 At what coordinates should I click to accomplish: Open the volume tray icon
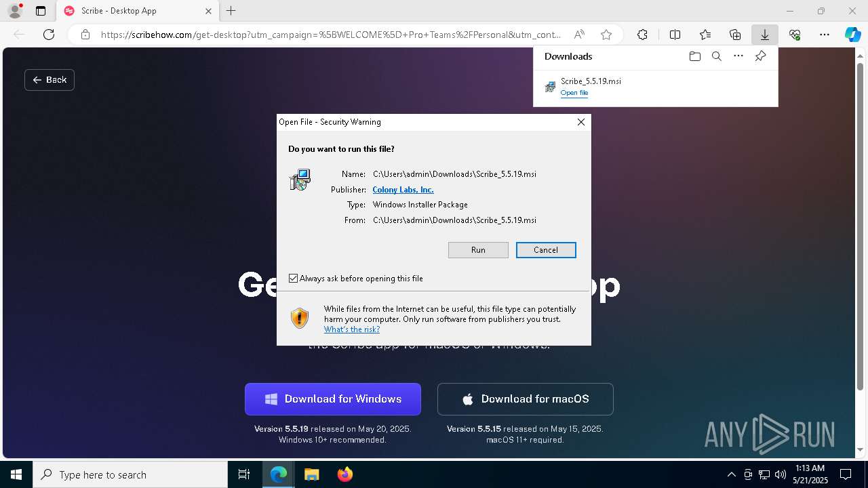pos(781,474)
